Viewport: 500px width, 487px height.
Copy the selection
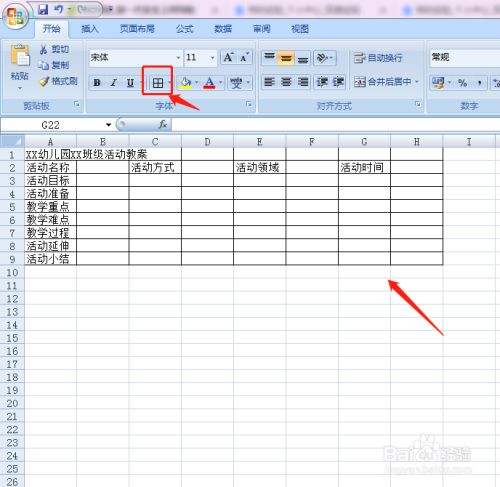[54, 65]
